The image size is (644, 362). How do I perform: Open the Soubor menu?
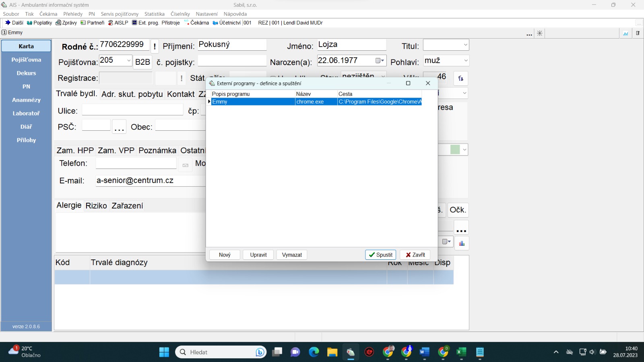coord(11,14)
